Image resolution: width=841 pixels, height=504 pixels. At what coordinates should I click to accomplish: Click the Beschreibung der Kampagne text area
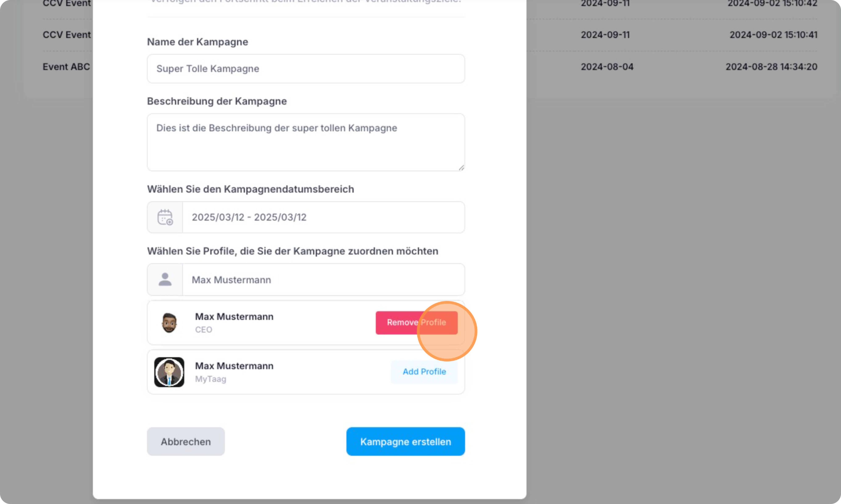coord(306,142)
